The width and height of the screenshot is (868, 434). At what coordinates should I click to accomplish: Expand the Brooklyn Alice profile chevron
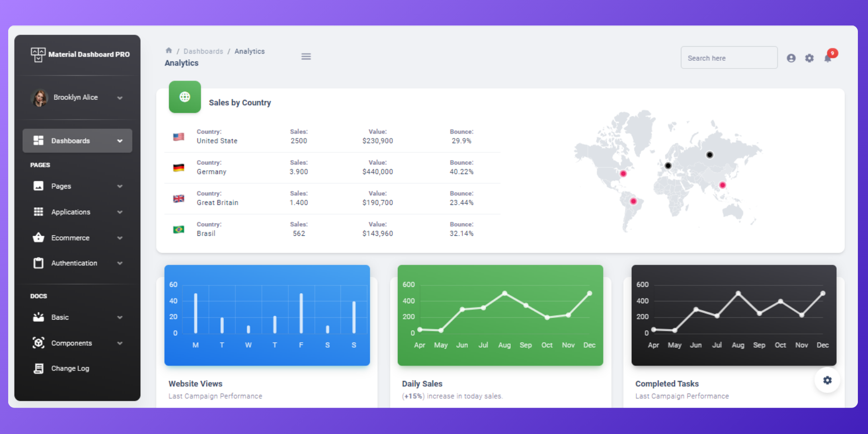click(120, 98)
